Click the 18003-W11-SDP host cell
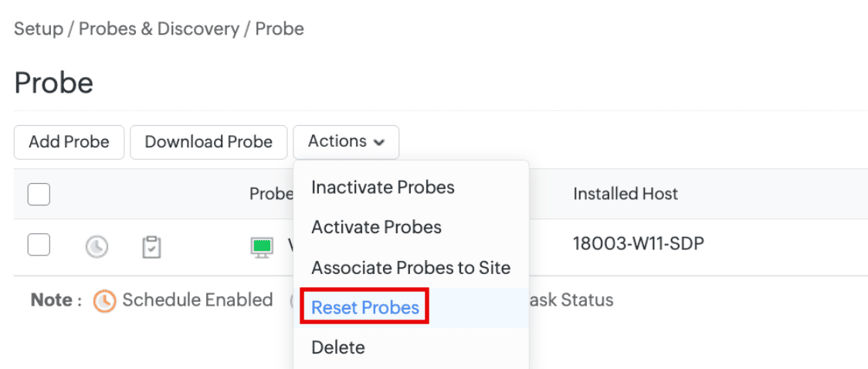The image size is (868, 369). point(639,243)
